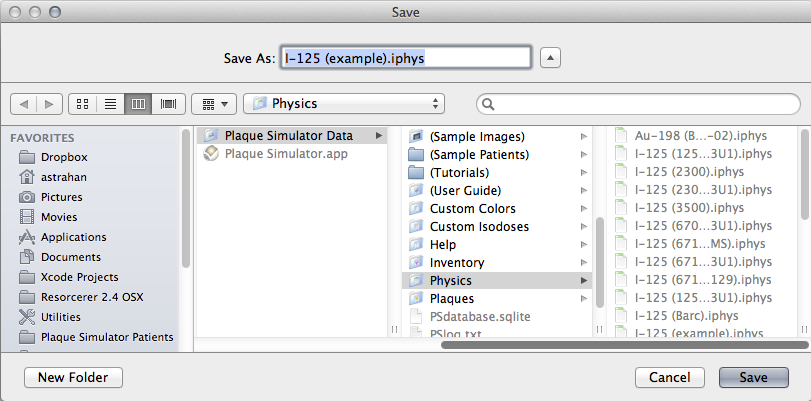Switch to list view mode

coord(111,103)
